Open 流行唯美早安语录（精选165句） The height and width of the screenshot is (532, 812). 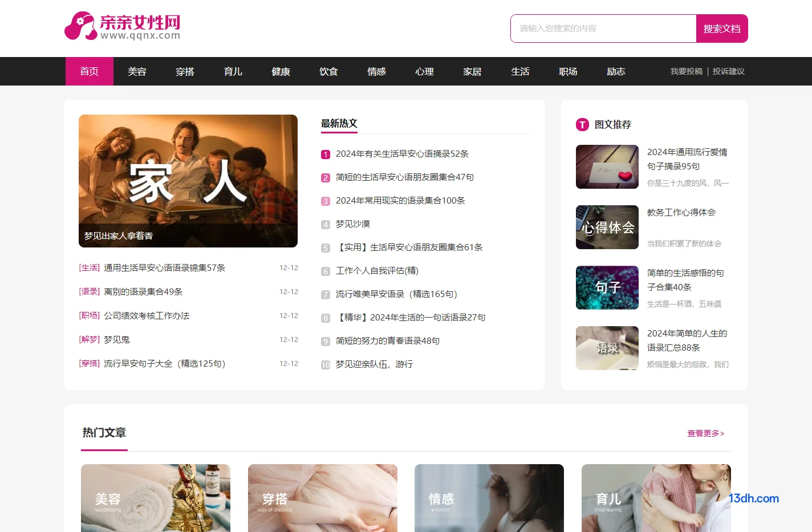(x=397, y=294)
